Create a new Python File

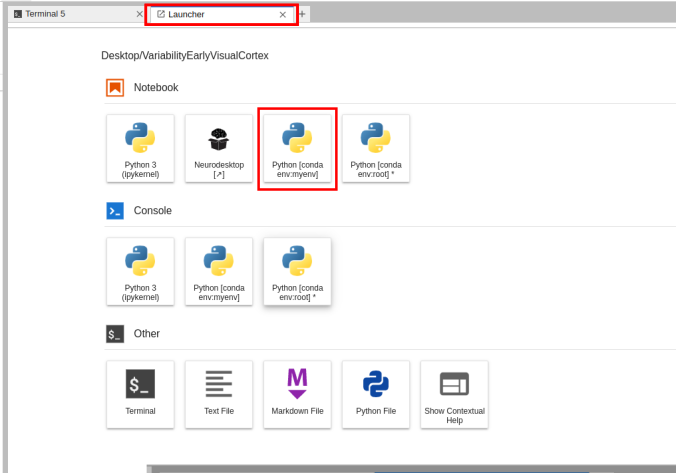tap(376, 395)
